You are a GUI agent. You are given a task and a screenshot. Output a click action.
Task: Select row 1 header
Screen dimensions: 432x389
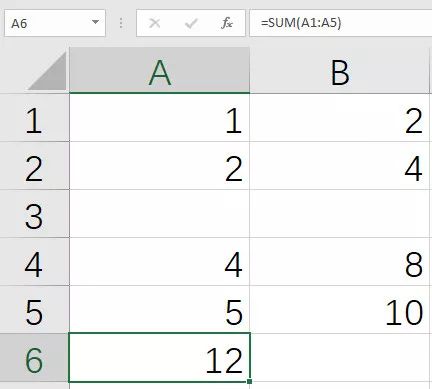click(34, 118)
